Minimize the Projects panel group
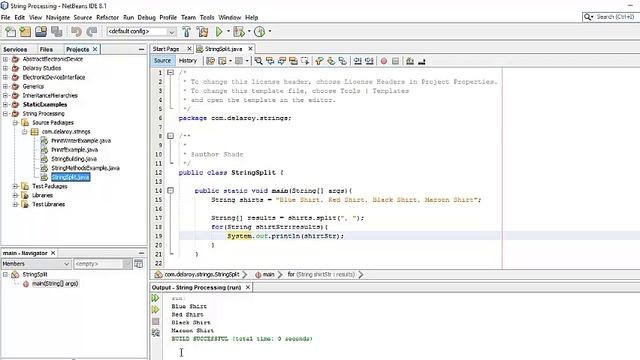 [x=141, y=49]
